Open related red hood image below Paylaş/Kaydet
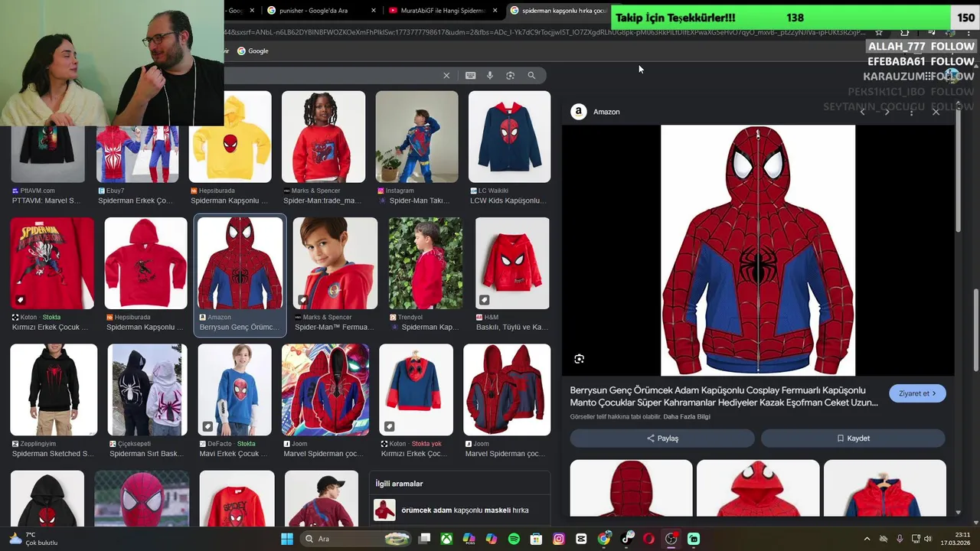980x551 pixels. (758, 487)
